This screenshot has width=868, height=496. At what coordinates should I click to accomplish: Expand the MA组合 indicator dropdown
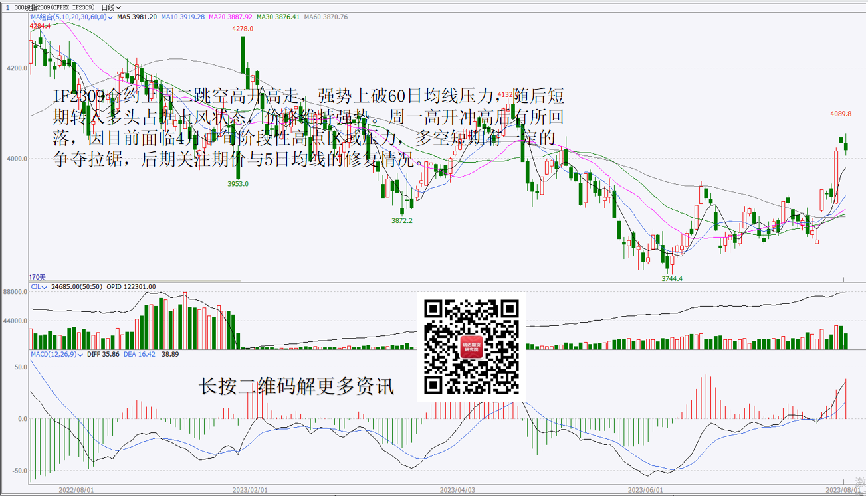pos(71,17)
